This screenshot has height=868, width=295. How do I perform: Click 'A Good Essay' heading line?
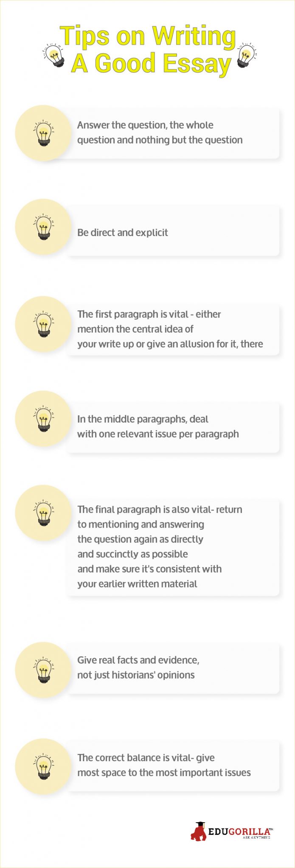(151, 64)
